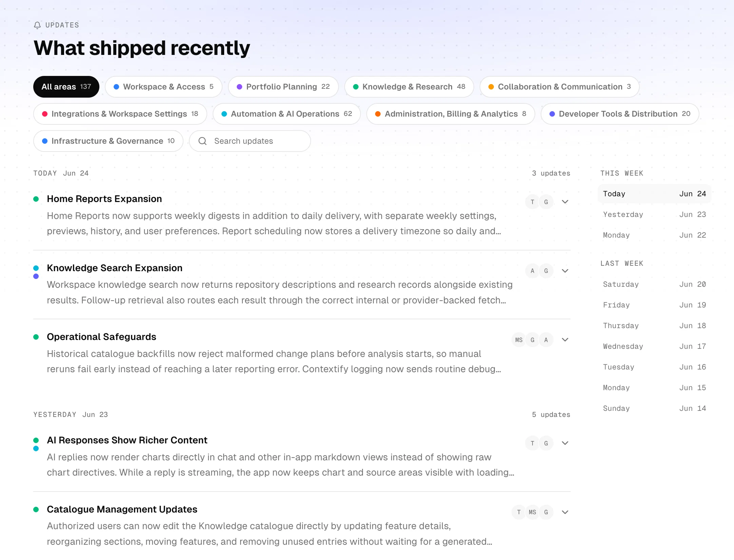Focus the Search updates input field
The height and width of the screenshot is (560, 734).
[250, 141]
